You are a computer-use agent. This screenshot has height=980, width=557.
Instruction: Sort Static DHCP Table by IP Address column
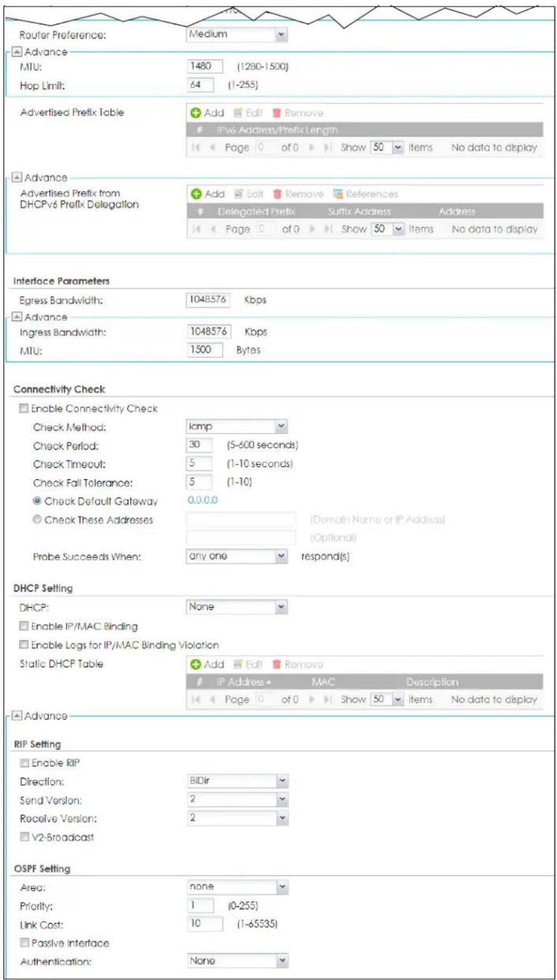pyautogui.click(x=244, y=682)
